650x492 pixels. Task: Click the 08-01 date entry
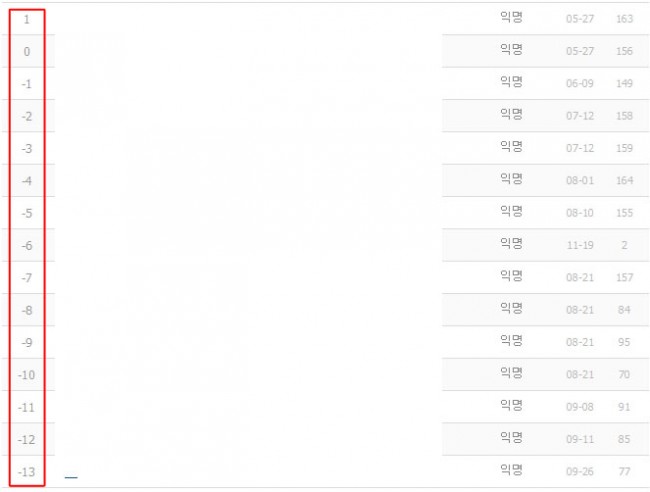(x=579, y=181)
